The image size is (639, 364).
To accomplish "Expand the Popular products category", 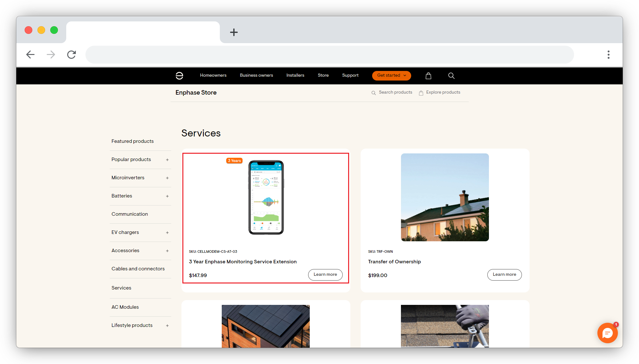I will pos(167,160).
